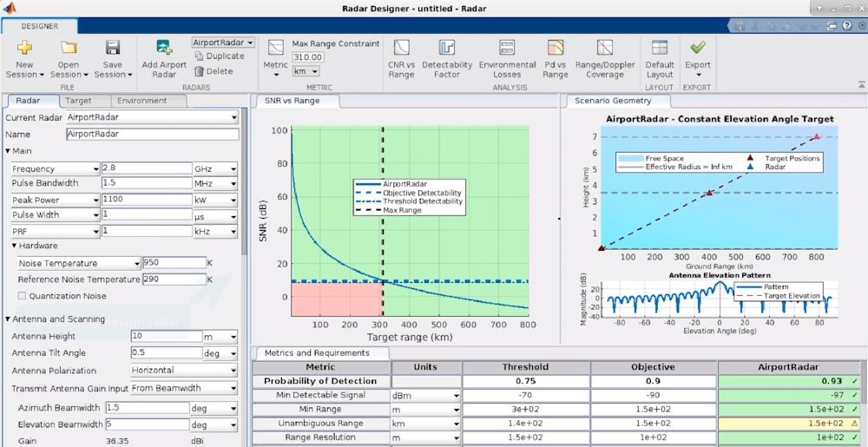Collapse the Antenna and Scanning section
Image resolution: width=868 pixels, height=447 pixels.
click(8, 319)
